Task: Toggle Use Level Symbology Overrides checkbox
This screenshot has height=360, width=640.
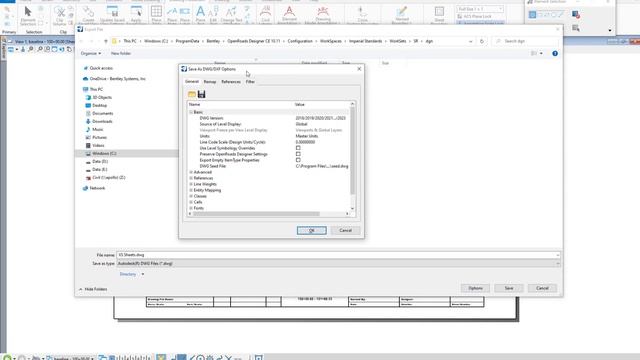Action: (298, 148)
